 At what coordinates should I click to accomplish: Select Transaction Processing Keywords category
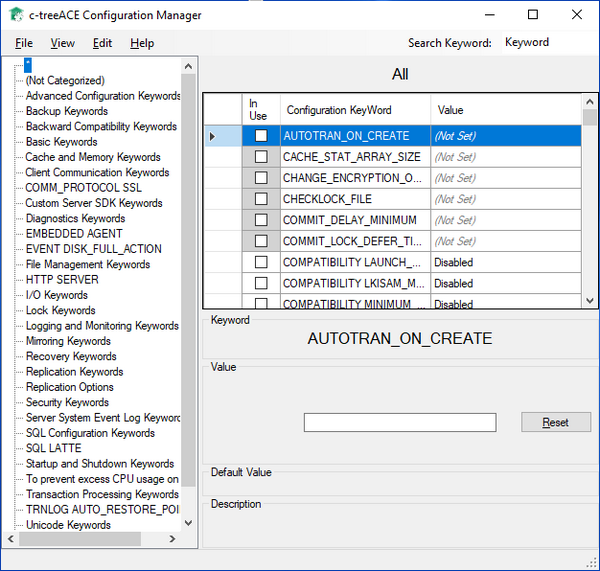pyautogui.click(x=102, y=494)
